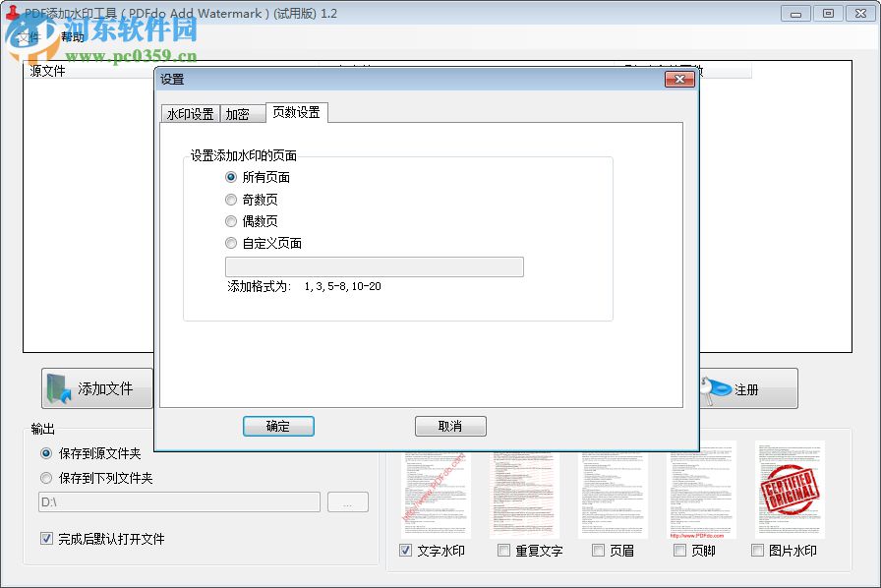Disable 完成后默认打开文件 checkbox

pyautogui.click(x=45, y=538)
